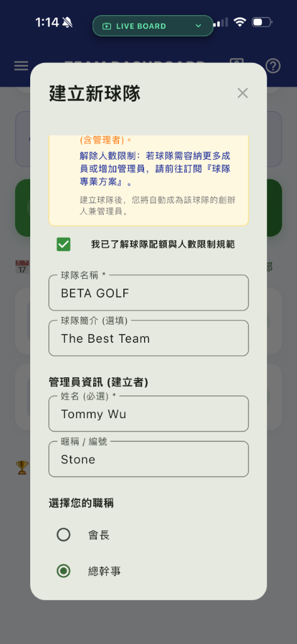Select the 總幹事 radio button
The image size is (297, 644).
pos(64,571)
